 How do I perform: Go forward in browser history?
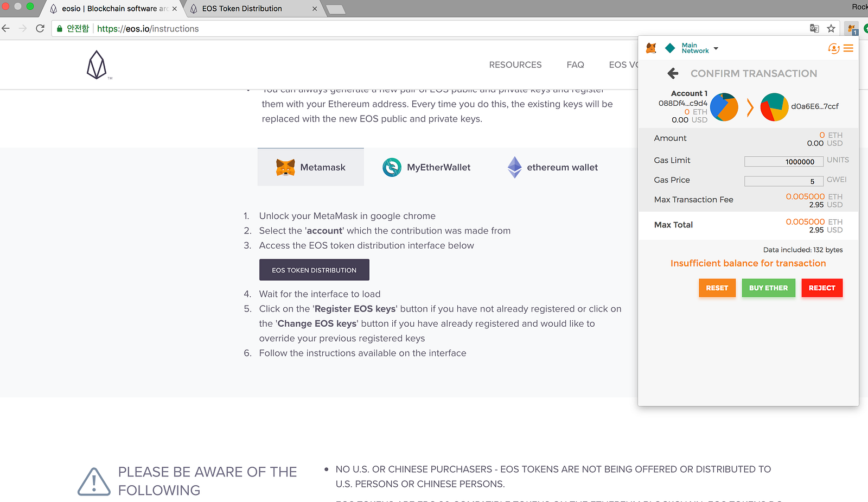click(23, 28)
